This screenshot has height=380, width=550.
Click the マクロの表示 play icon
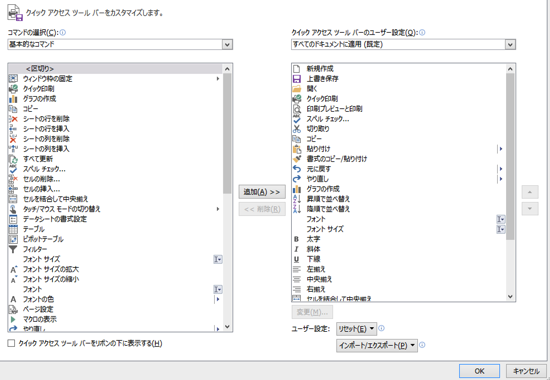(13, 319)
